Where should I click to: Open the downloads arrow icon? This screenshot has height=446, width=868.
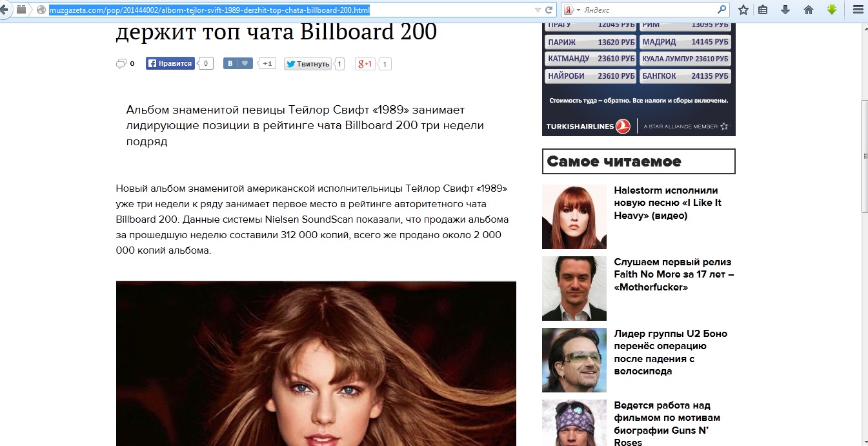click(785, 10)
